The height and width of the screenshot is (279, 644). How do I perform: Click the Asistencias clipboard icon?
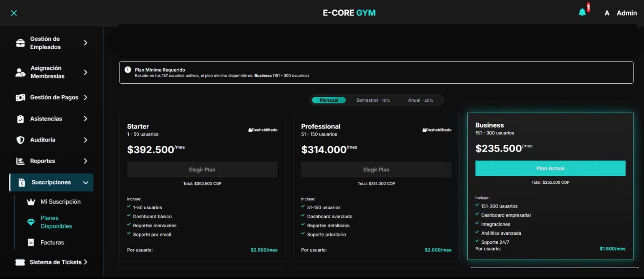tap(20, 119)
